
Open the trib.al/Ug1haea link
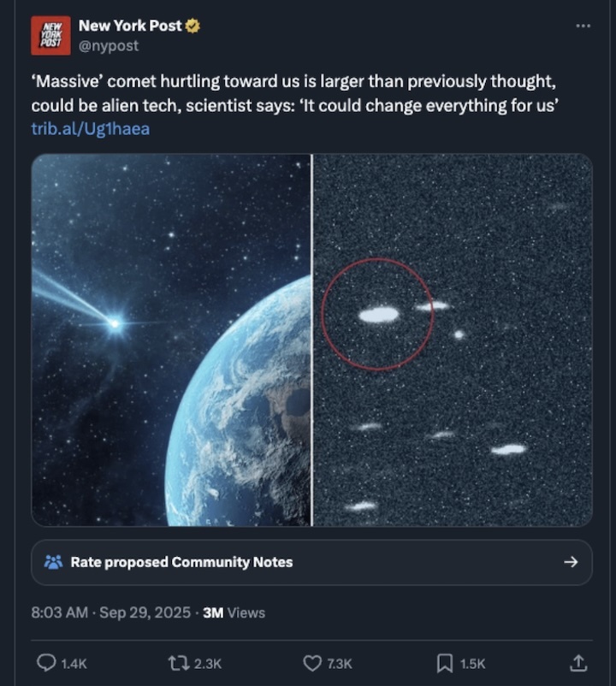(90, 129)
